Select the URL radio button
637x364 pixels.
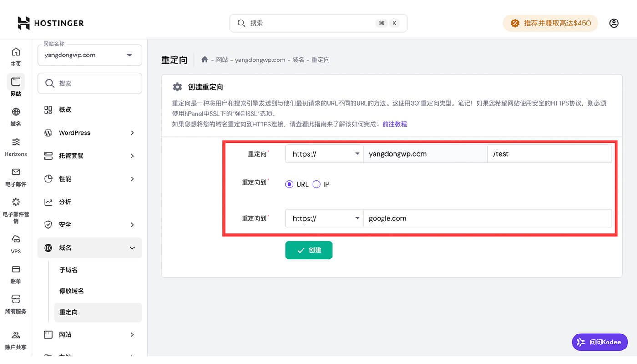pos(289,184)
